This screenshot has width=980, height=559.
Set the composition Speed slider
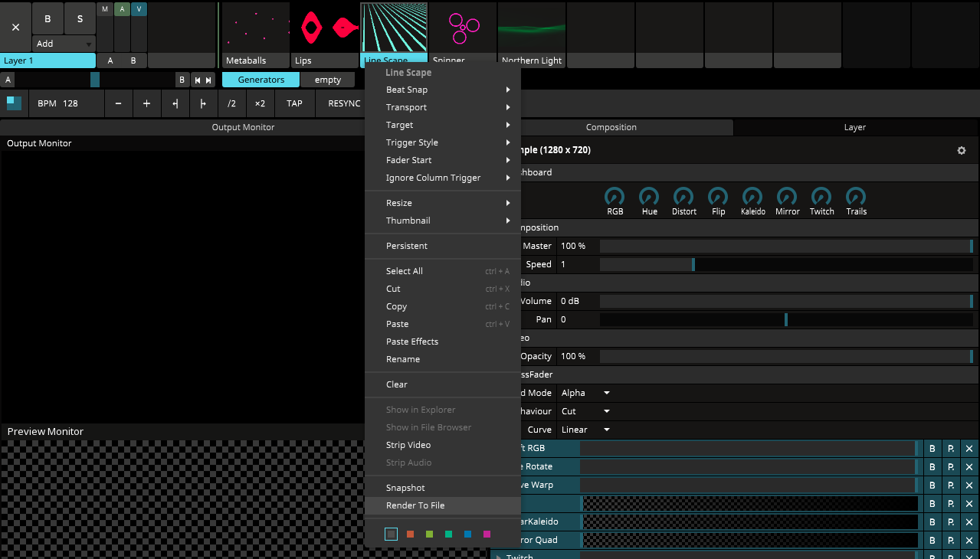coord(786,264)
